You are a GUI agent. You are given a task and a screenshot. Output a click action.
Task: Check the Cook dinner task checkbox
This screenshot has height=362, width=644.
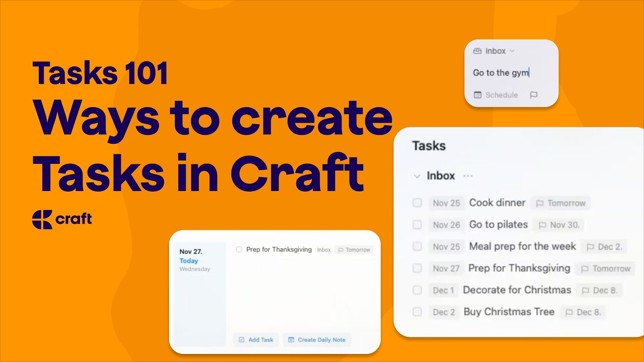417,203
